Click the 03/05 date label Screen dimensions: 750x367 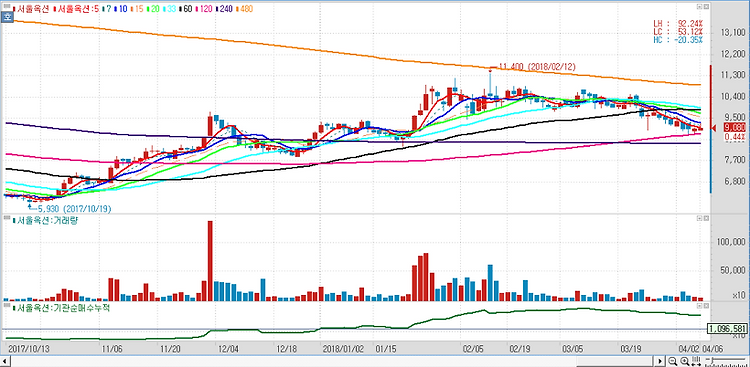click(574, 348)
